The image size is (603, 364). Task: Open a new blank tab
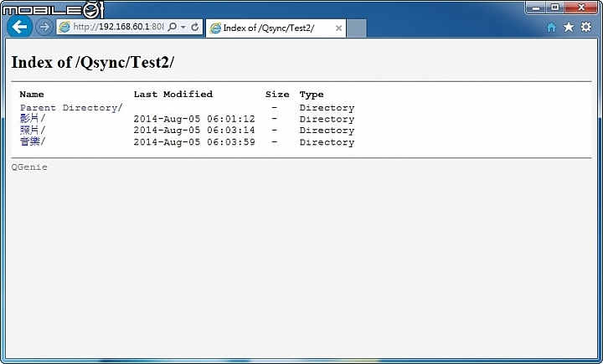coord(357,28)
